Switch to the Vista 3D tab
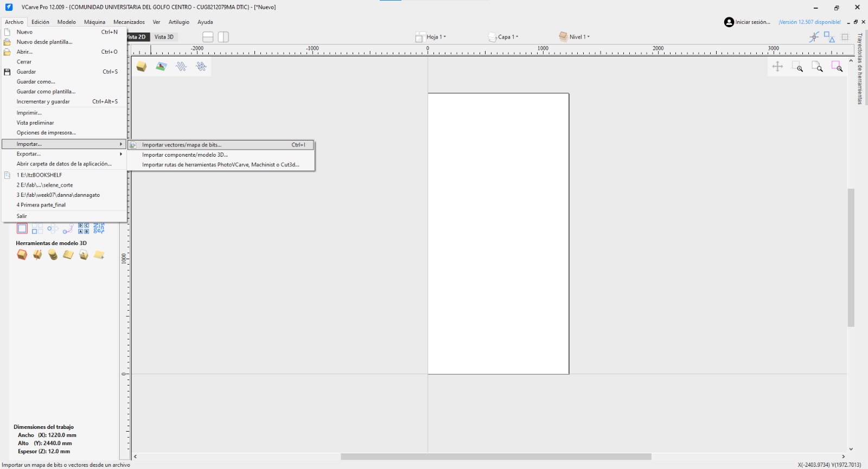The height and width of the screenshot is (469, 868). (164, 37)
